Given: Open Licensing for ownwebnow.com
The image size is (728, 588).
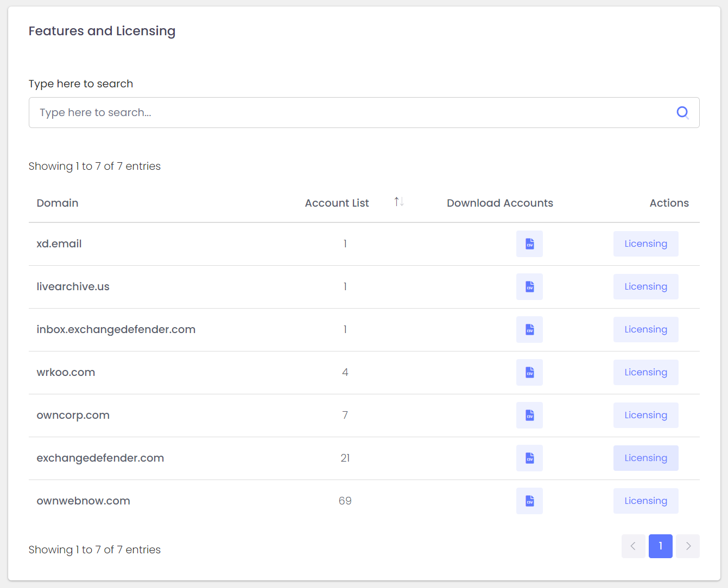Looking at the screenshot, I should click(645, 501).
